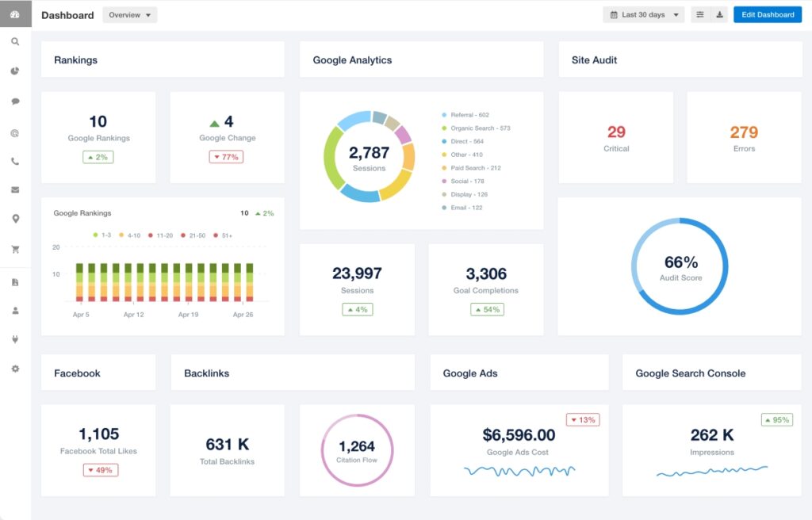Screen dimensions: 812x520
Task: Select the Email - 122 legend entry
Action: coord(462,208)
